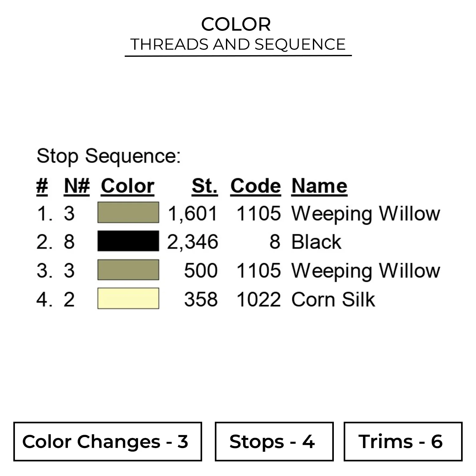This screenshot has width=476, height=476.
Task: Click the swatch in row 1
Action: (x=128, y=212)
